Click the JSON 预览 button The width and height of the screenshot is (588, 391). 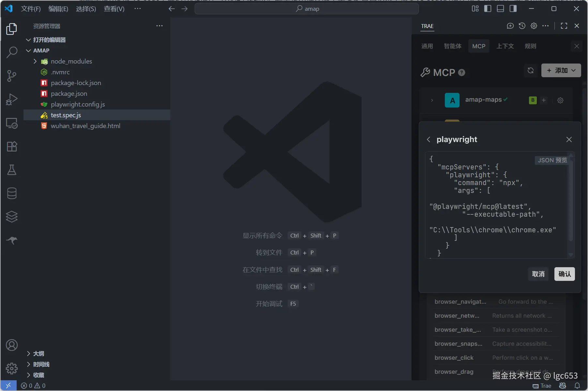pos(552,160)
